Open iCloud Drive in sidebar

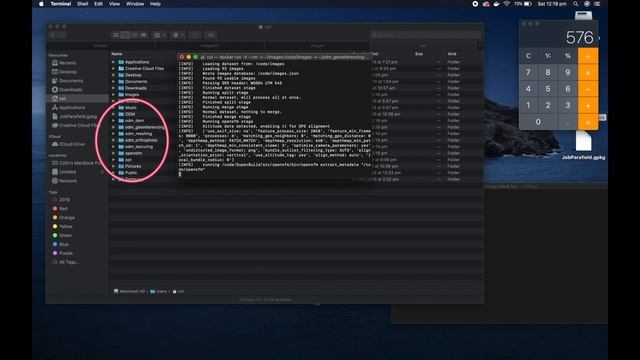(68, 144)
